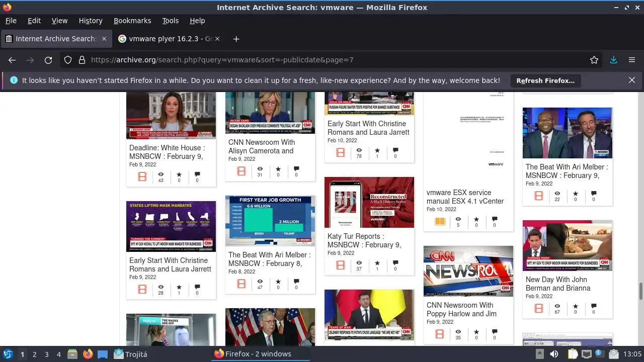Open the Firefox hamburger application menu
644x362 pixels.
(632, 60)
